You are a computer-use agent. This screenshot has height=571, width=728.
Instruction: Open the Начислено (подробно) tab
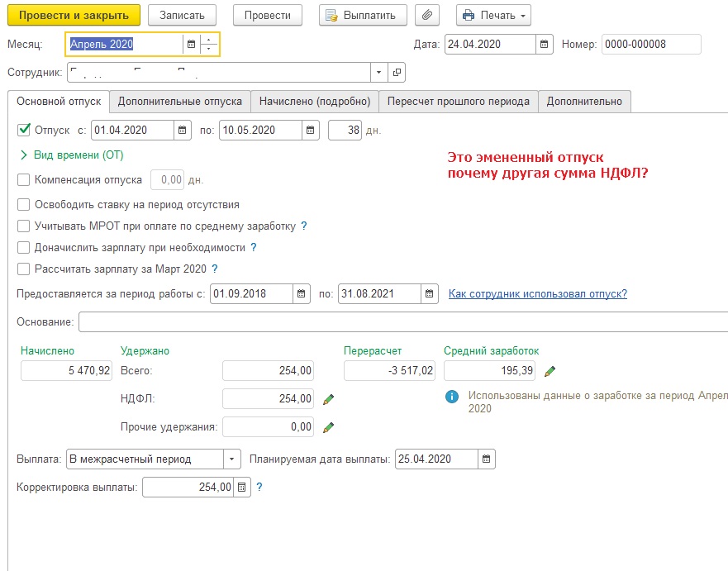pyautogui.click(x=314, y=101)
